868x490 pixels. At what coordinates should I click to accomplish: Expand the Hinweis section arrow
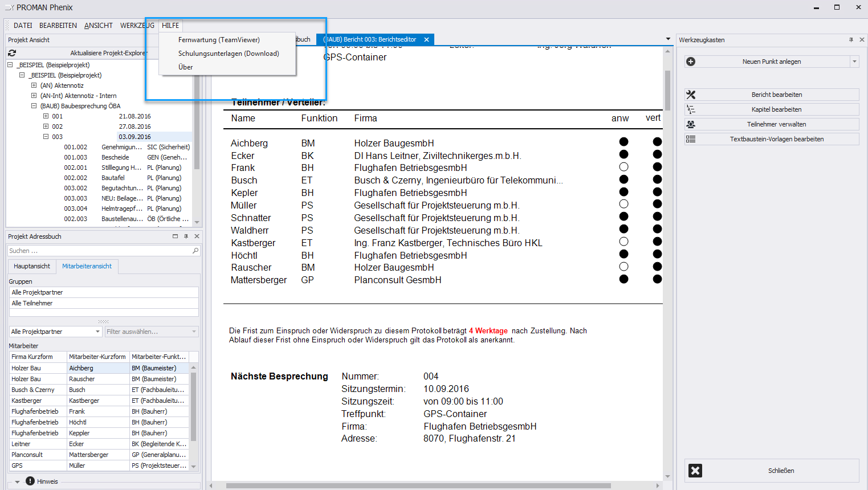17,482
